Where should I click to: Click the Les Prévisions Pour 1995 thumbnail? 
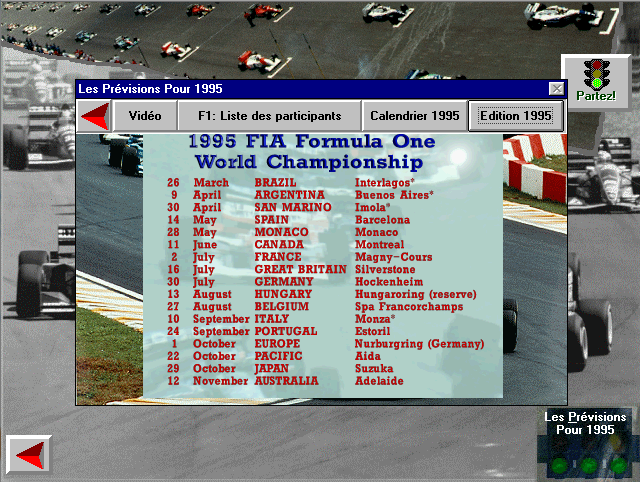click(585, 443)
